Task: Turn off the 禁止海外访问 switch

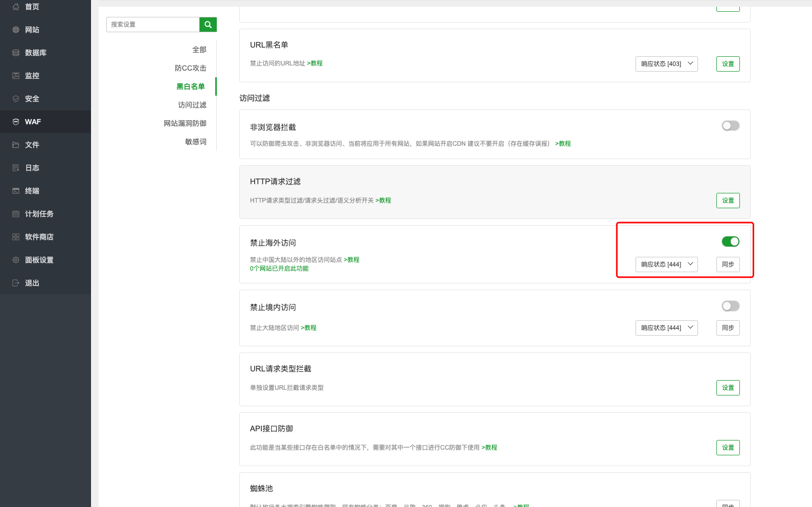Action: [731, 241]
